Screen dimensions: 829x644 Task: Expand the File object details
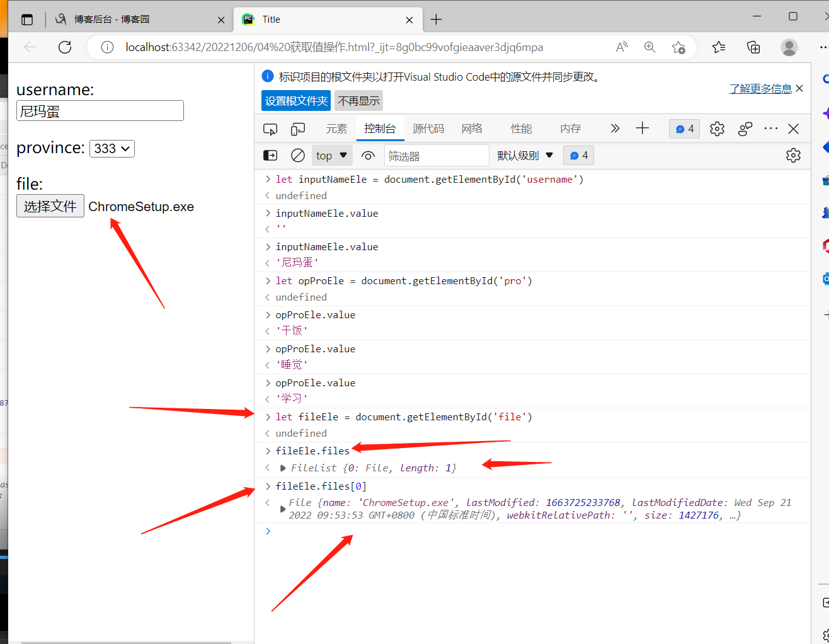point(283,509)
